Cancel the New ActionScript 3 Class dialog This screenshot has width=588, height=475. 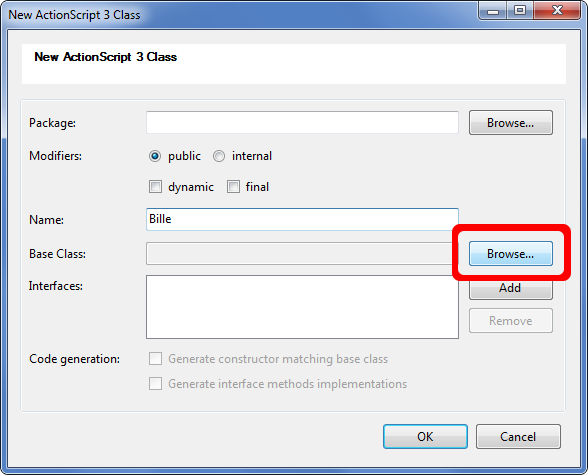point(518,436)
